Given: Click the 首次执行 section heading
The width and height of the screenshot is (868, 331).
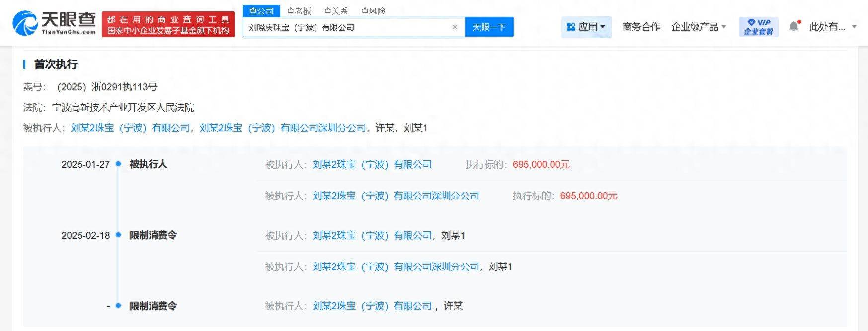Looking at the screenshot, I should click(56, 64).
